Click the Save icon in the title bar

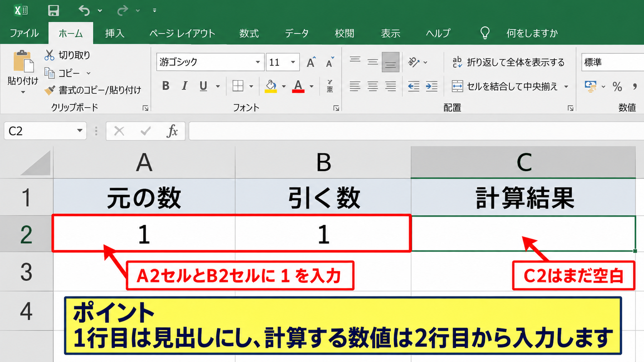click(53, 10)
